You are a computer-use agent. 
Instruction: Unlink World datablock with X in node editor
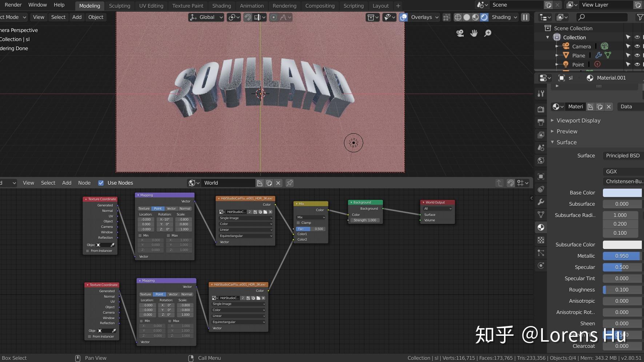tap(278, 183)
